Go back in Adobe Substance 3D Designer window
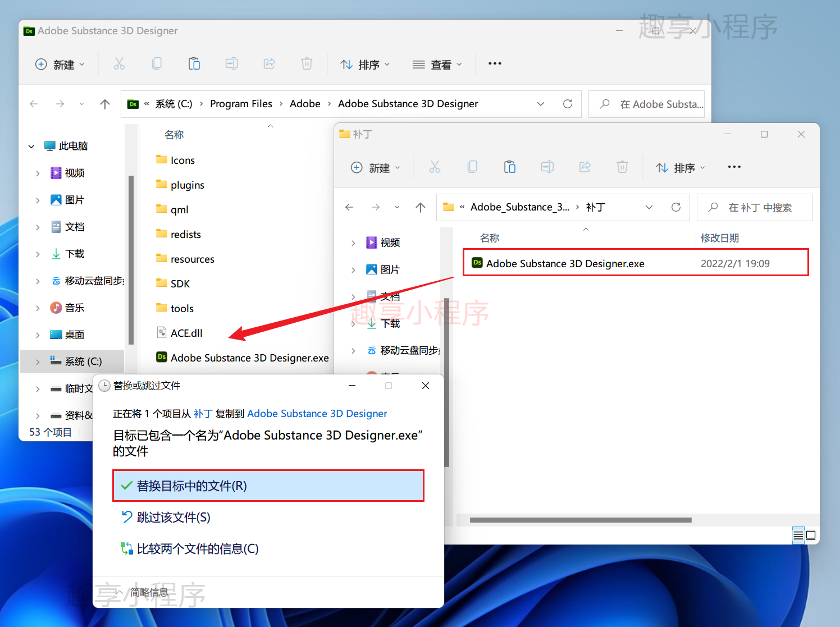The width and height of the screenshot is (840, 627). coord(34,104)
